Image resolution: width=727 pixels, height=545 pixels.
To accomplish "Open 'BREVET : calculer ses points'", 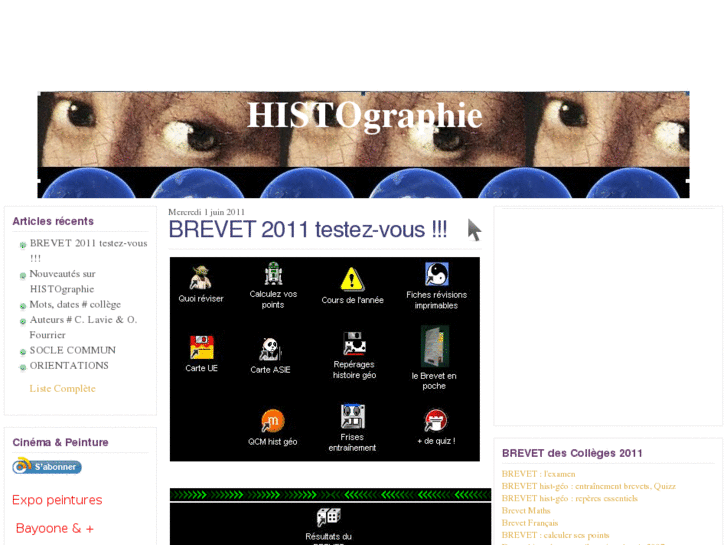I will coord(555,535).
